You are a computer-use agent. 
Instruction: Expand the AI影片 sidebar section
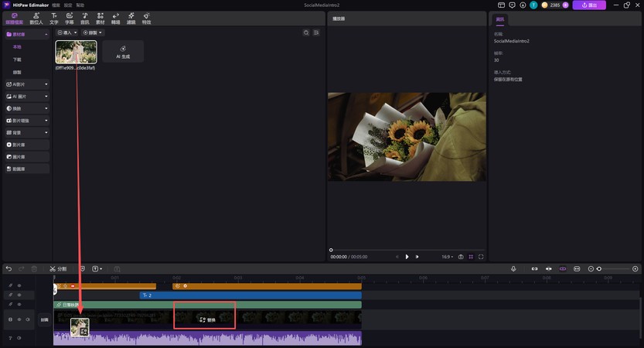coord(27,84)
